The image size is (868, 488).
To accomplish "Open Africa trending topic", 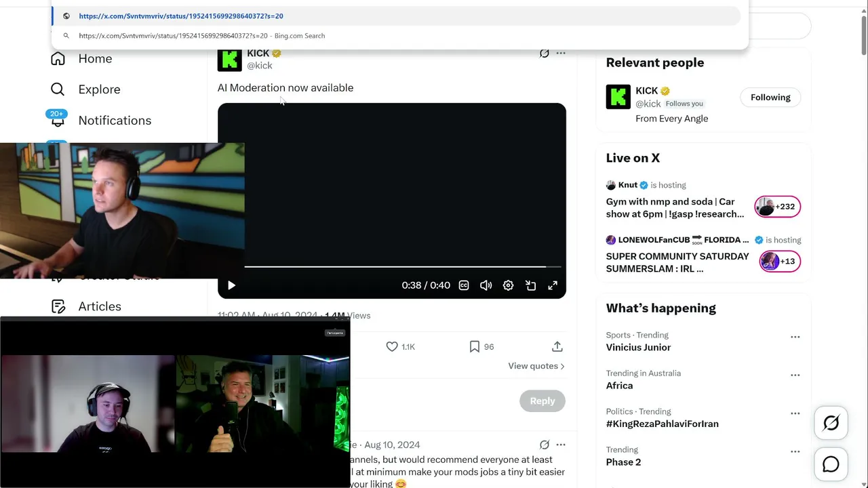I will pyautogui.click(x=619, y=386).
